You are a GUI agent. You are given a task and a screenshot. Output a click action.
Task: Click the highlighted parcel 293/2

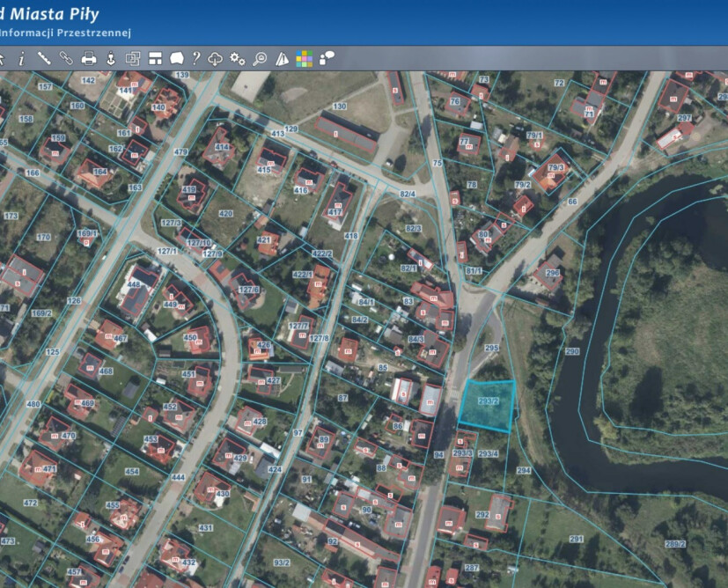(x=489, y=405)
